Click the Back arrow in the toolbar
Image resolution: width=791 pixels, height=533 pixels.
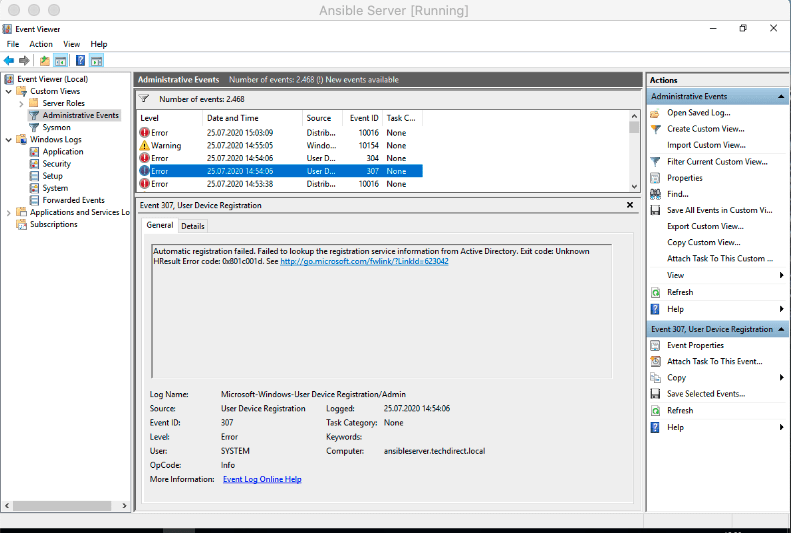pyautogui.click(x=9, y=60)
